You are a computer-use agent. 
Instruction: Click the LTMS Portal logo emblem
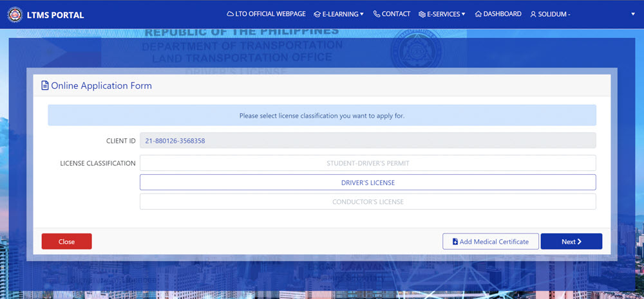[15, 15]
